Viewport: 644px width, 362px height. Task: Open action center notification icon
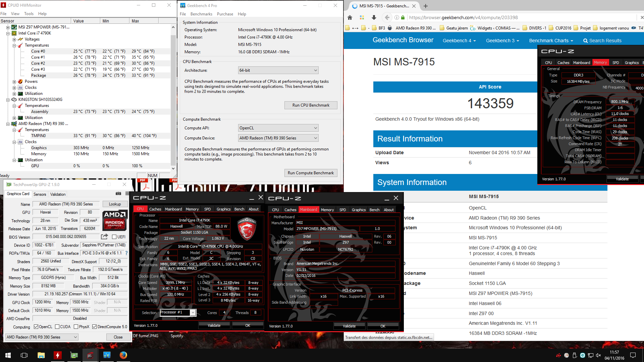[x=633, y=355]
